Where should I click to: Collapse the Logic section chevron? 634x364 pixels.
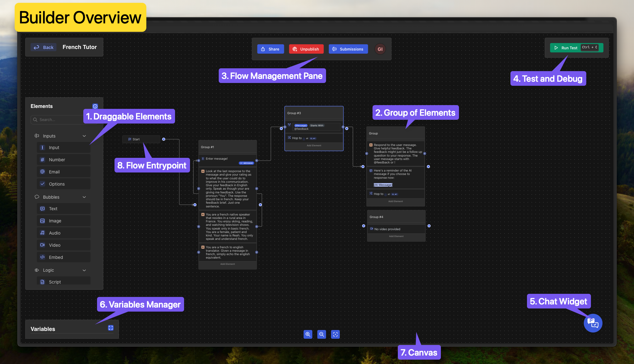click(84, 270)
